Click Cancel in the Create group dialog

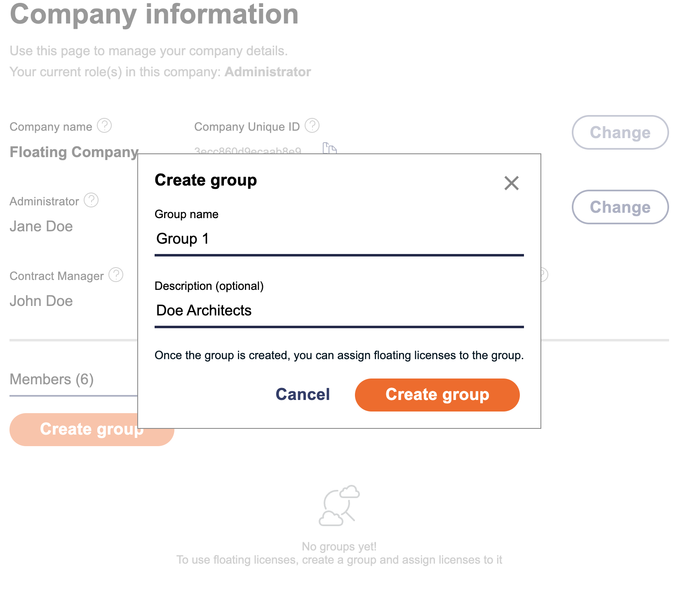[x=303, y=395]
